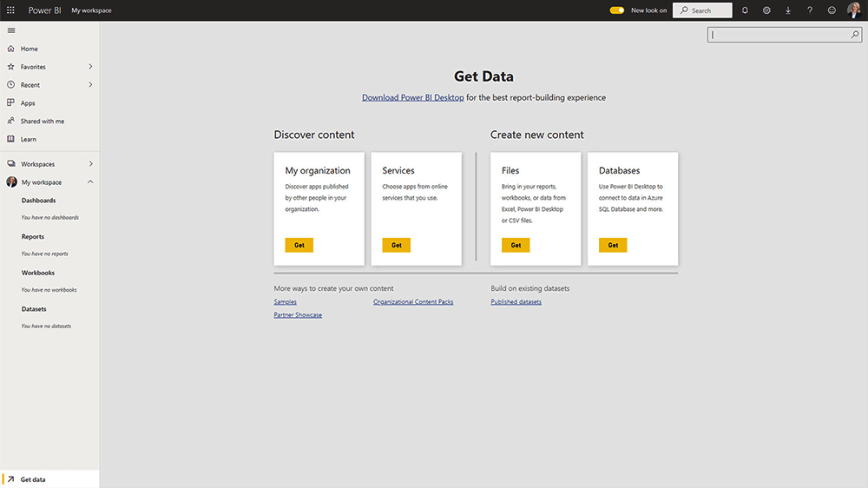The image size is (868, 488).
Task: Open notifications bell icon
Action: coord(745,10)
